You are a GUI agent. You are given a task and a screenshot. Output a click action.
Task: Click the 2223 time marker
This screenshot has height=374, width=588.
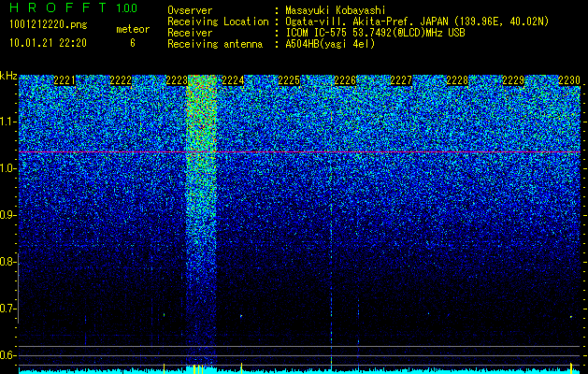[x=177, y=80]
